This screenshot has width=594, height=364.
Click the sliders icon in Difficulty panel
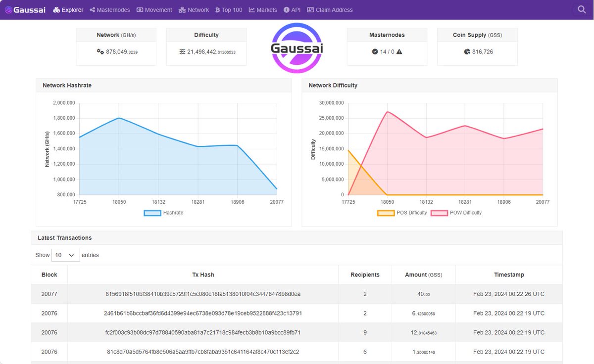(x=182, y=51)
